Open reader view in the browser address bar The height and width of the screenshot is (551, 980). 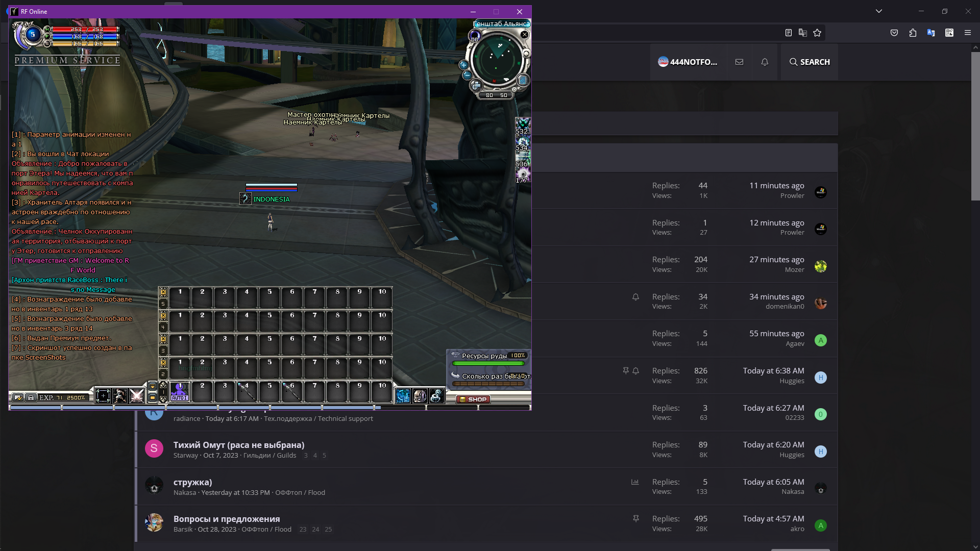click(x=788, y=33)
